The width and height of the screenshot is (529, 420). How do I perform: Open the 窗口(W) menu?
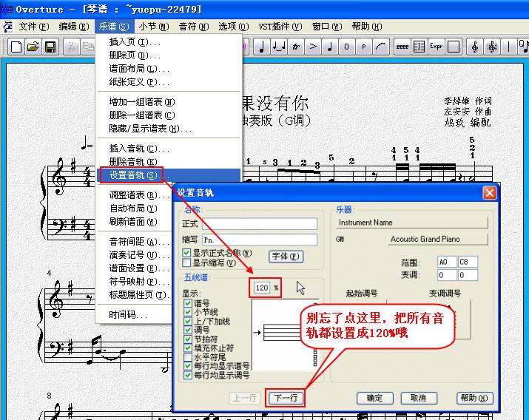click(x=327, y=27)
